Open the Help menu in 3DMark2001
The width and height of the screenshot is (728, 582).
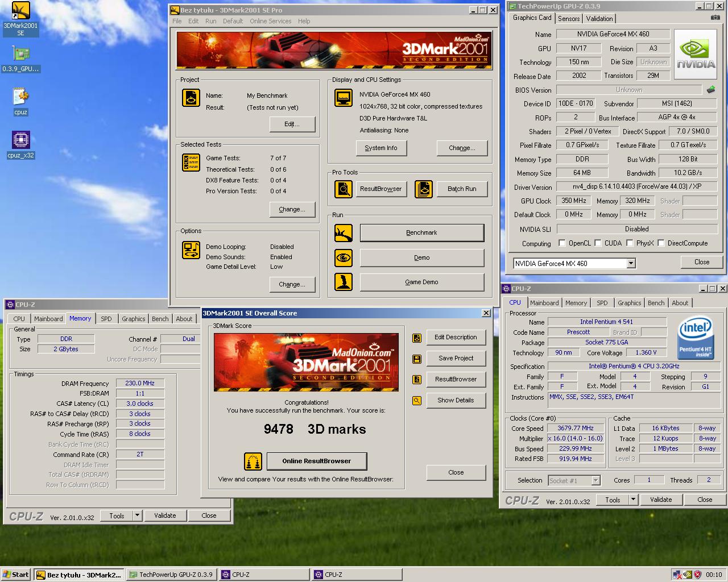click(304, 21)
